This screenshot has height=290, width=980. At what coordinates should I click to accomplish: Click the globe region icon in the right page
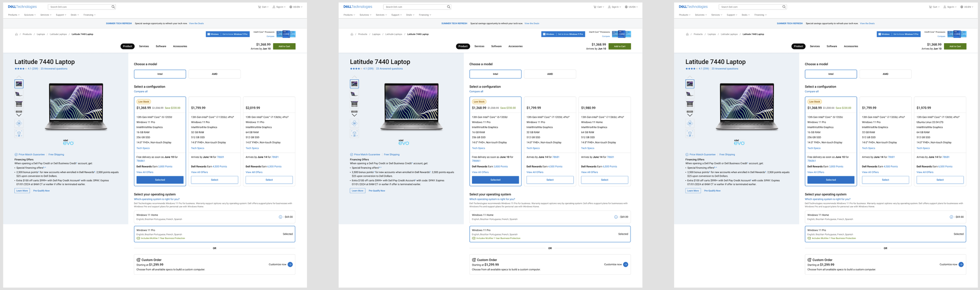(x=962, y=7)
